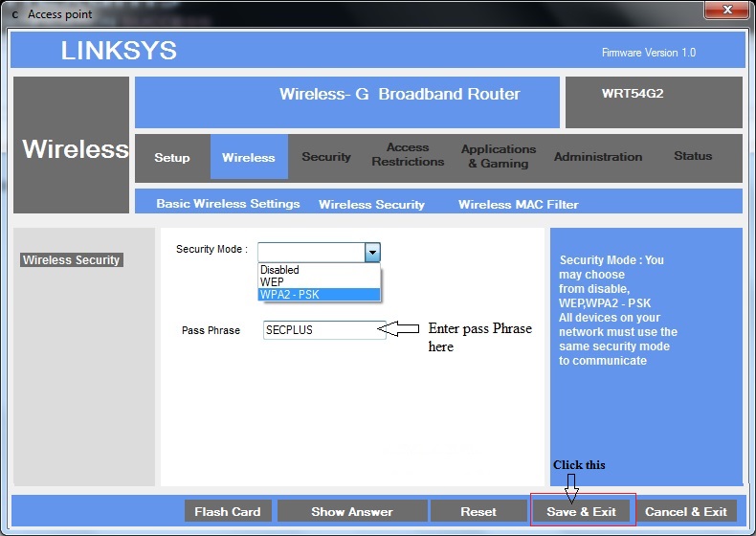This screenshot has height=536, width=756.
Task: Click the Pass Phrase label
Action: pyautogui.click(x=211, y=330)
